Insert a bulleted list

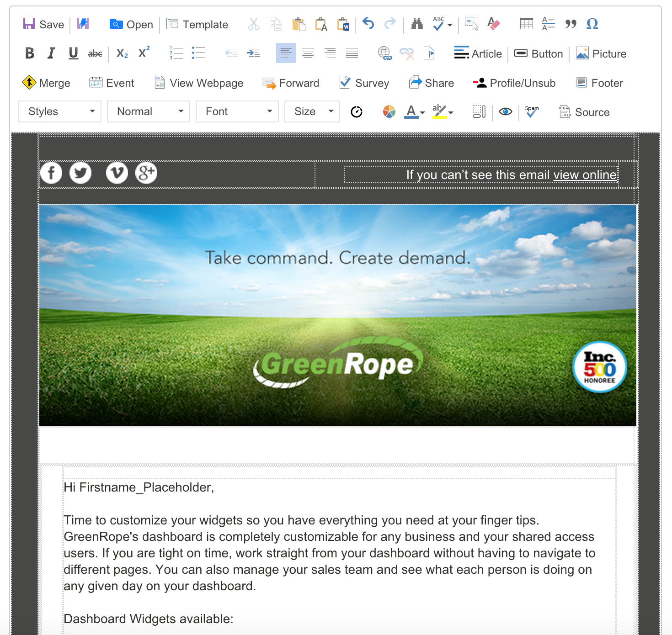pyautogui.click(x=198, y=53)
